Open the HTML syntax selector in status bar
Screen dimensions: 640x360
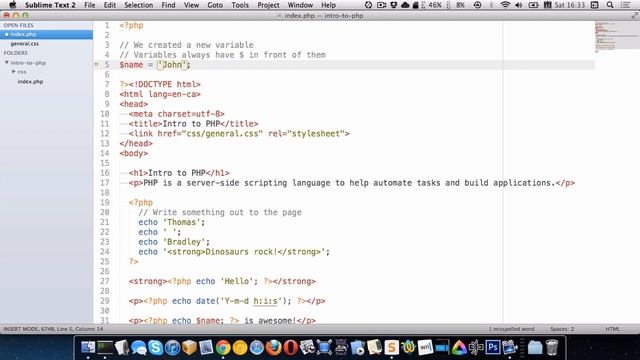(612, 329)
